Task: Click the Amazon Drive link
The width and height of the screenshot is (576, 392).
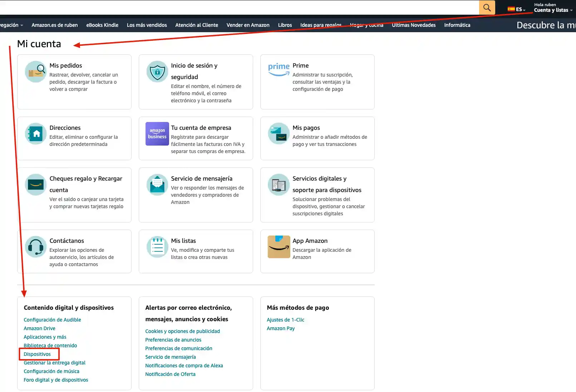Action: [39, 328]
